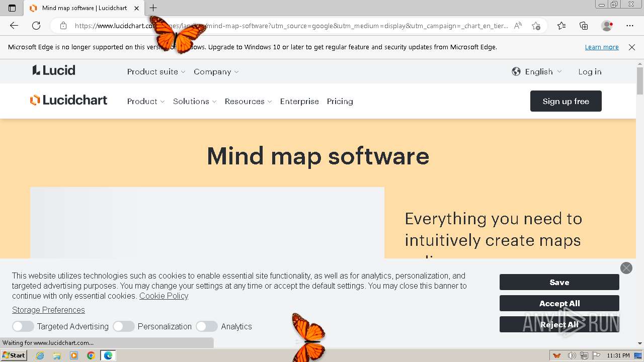The image size is (644, 362).
Task: Save cookie preferences
Action: 559,282
